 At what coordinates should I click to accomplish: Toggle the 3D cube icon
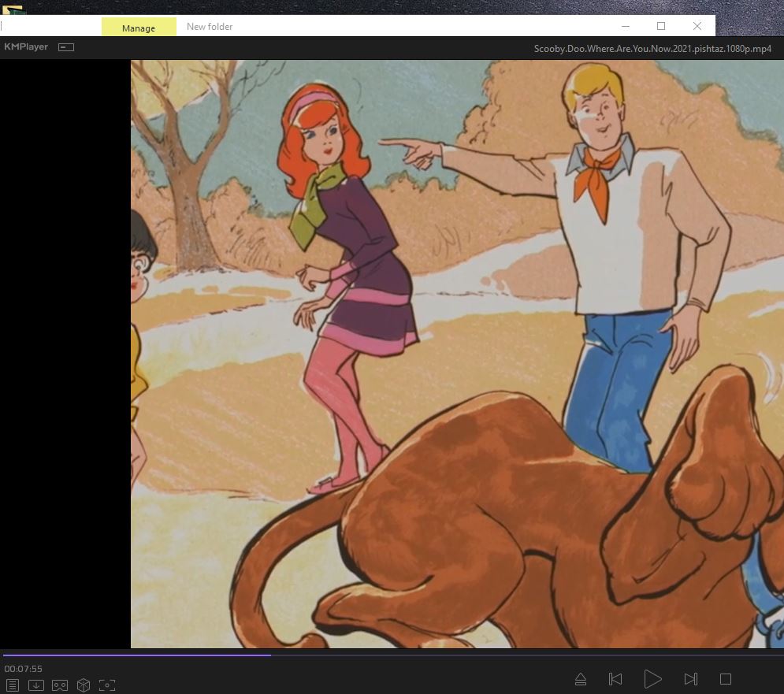click(x=84, y=685)
